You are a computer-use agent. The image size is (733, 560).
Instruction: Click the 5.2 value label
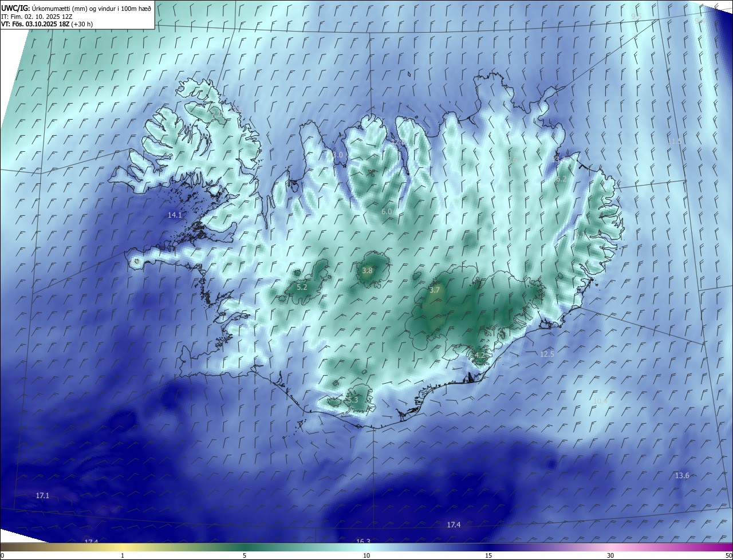coord(302,287)
